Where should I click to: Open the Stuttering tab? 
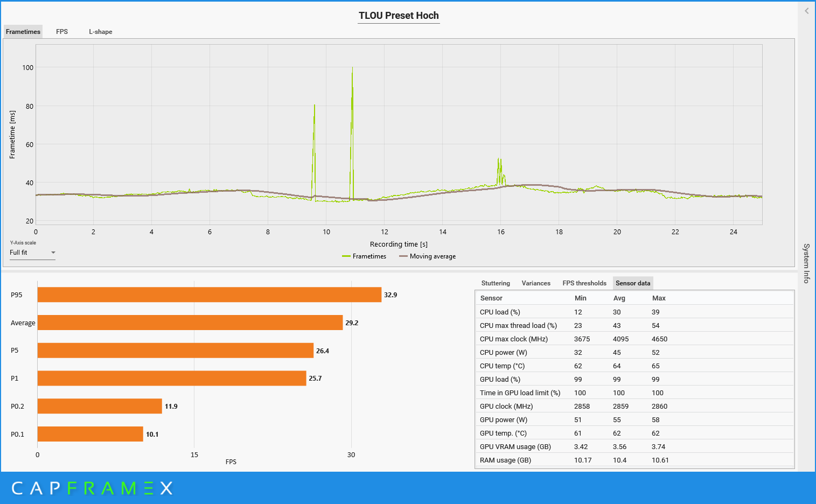tap(496, 283)
